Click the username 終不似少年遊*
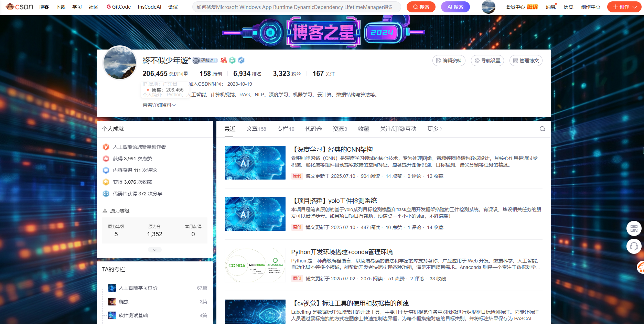This screenshot has width=644, height=324. [x=167, y=61]
